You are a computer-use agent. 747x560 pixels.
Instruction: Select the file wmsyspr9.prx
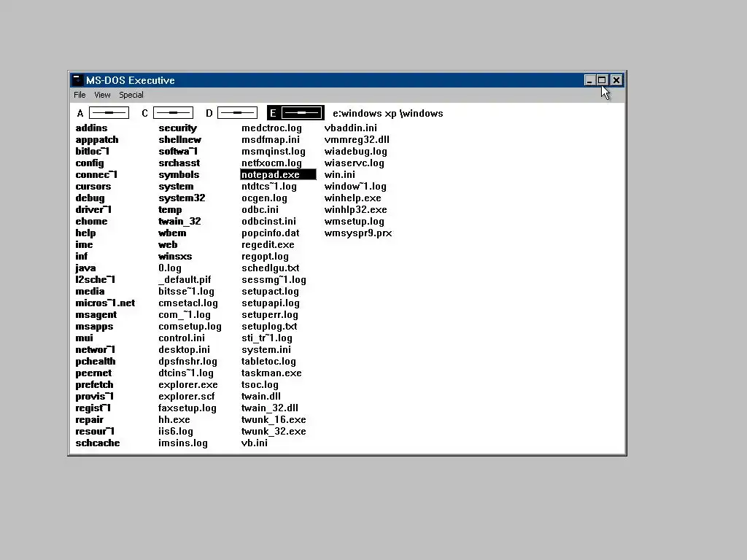coord(358,233)
